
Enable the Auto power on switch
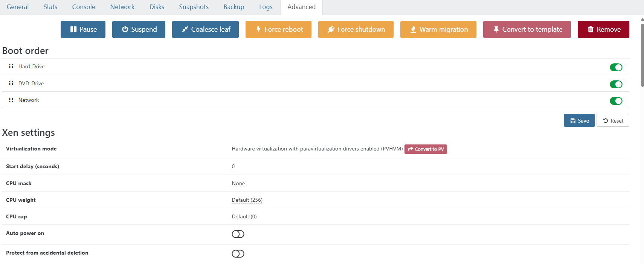[x=238, y=234]
